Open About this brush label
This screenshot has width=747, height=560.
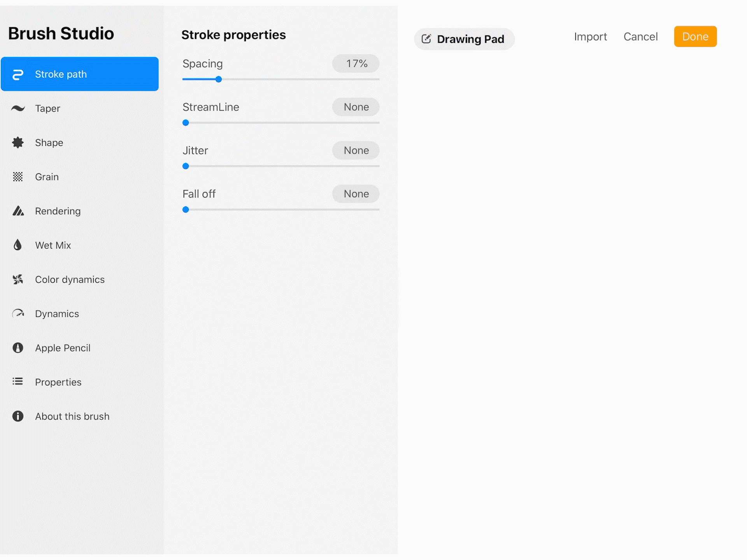pyautogui.click(x=72, y=416)
